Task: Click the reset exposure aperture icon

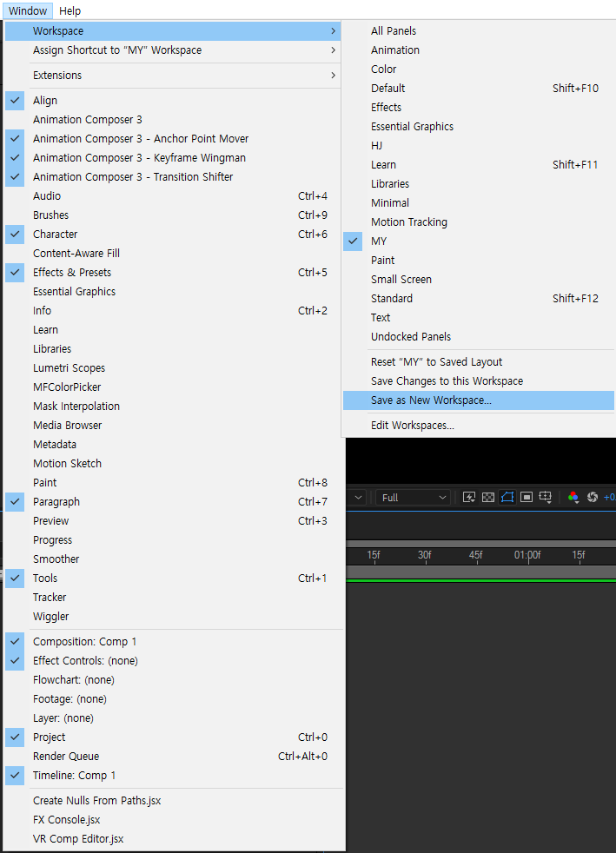Action: click(593, 497)
